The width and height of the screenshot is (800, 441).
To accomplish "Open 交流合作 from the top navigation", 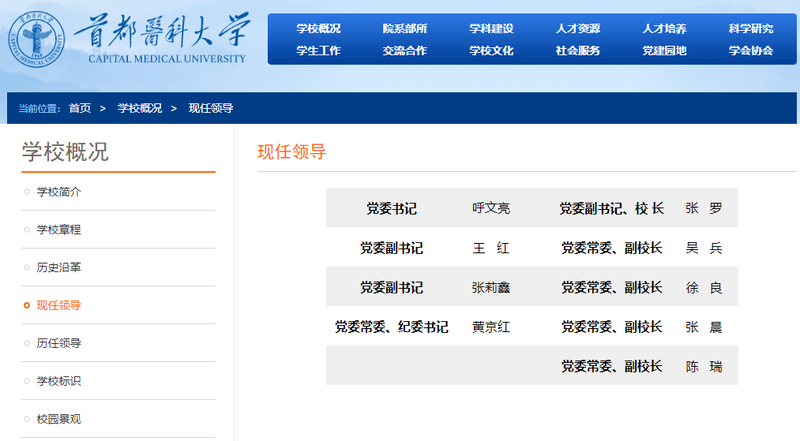I will click(x=405, y=50).
